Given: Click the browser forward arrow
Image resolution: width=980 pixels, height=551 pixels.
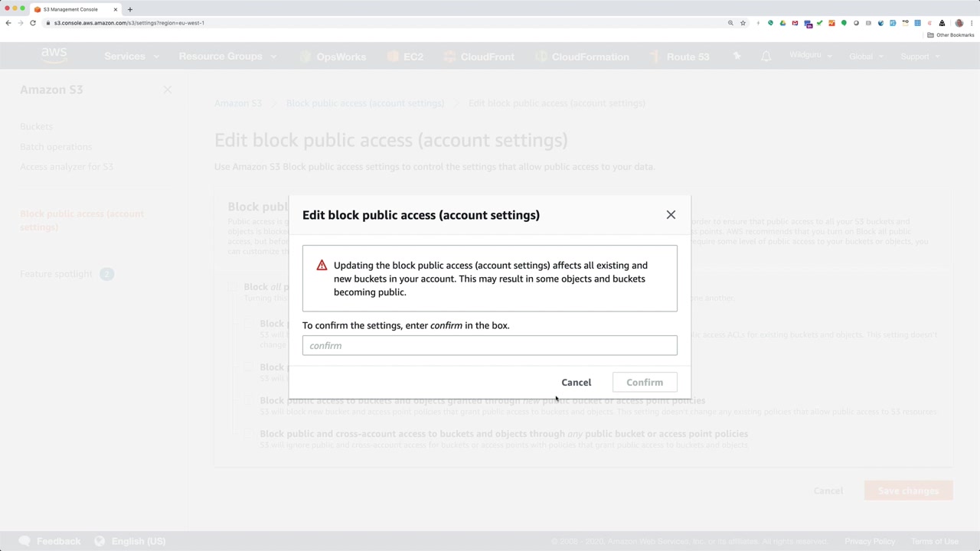Looking at the screenshot, I should [21, 23].
